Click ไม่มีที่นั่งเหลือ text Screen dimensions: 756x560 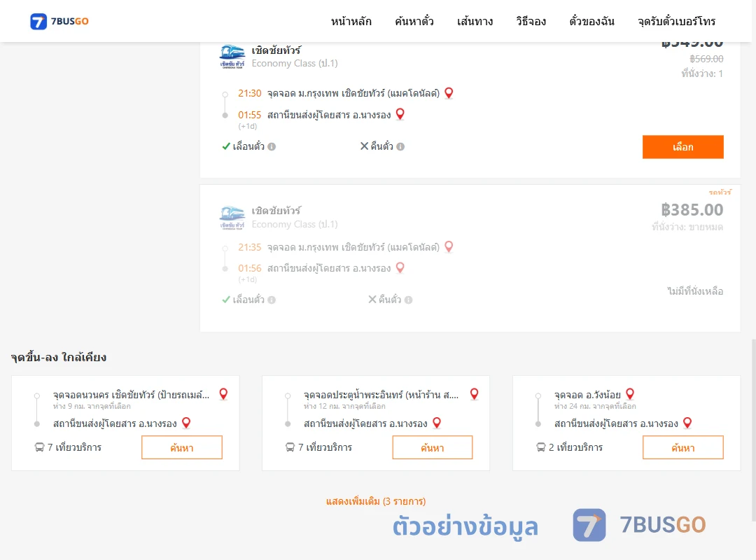695,291
